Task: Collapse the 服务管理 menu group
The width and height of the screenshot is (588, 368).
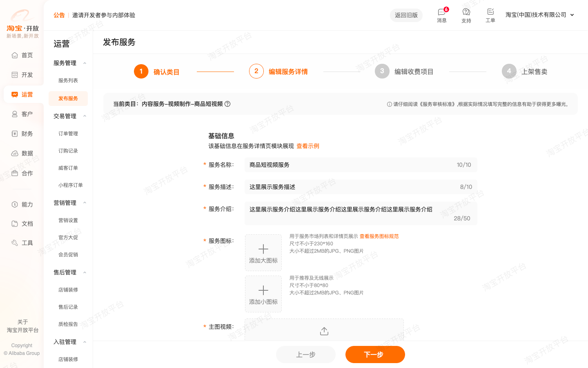Action: 85,63
